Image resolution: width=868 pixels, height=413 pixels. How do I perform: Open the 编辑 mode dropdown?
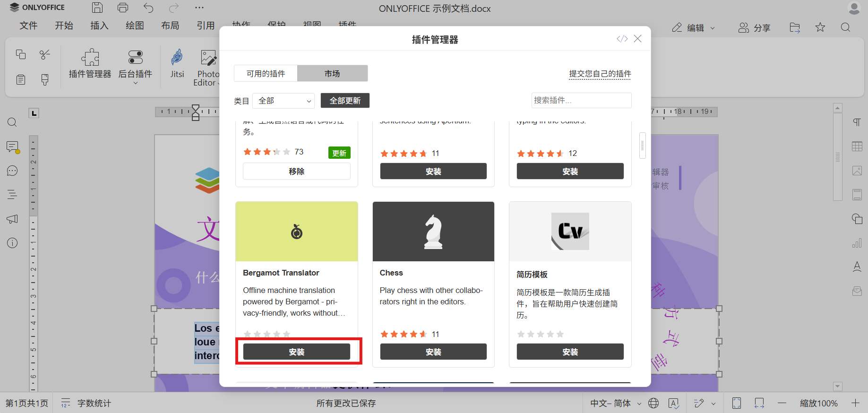pos(694,28)
